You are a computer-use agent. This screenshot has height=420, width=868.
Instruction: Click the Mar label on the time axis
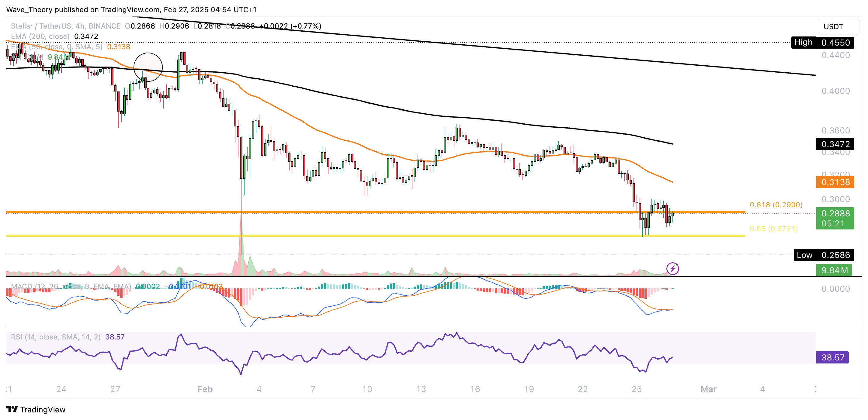[x=708, y=389]
